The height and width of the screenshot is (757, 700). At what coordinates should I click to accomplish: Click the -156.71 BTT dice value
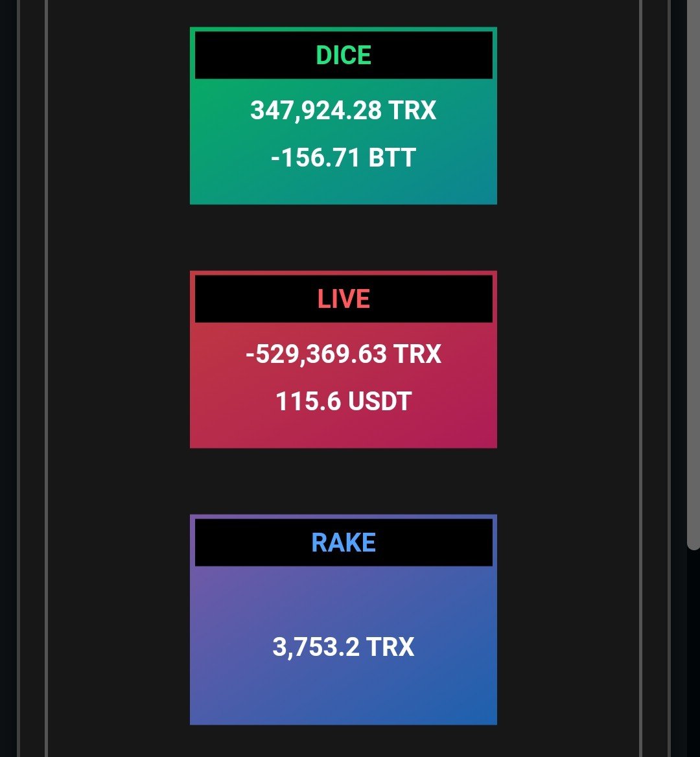[344, 157]
